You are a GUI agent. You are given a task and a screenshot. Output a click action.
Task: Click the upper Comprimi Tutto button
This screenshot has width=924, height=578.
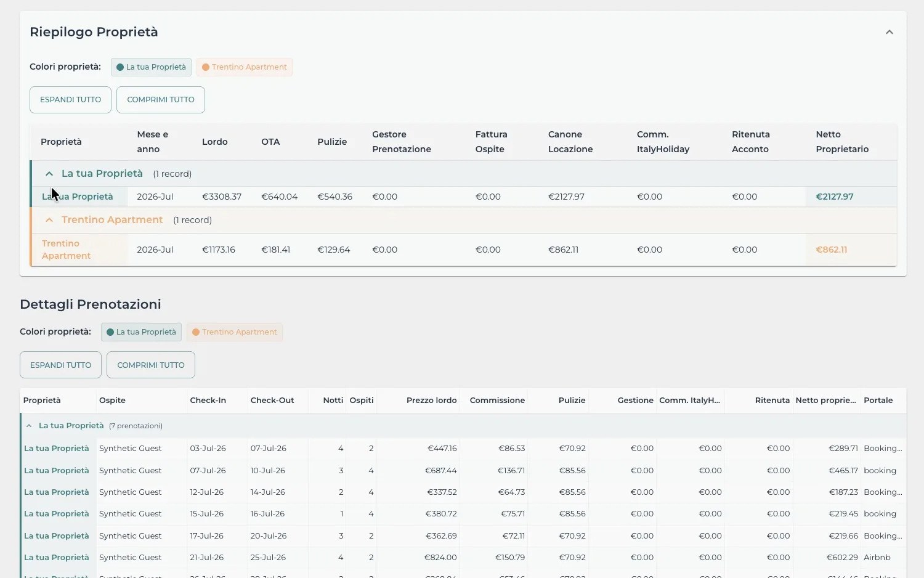[161, 100]
